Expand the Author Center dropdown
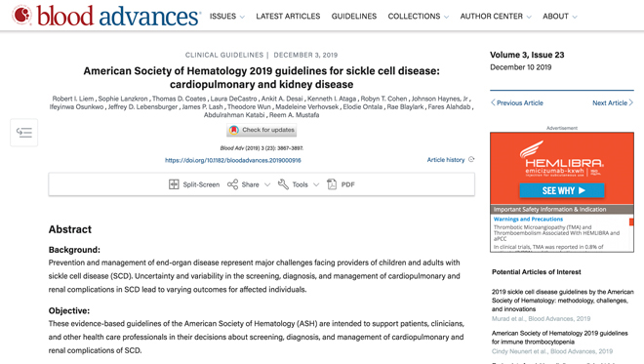 pos(496,17)
